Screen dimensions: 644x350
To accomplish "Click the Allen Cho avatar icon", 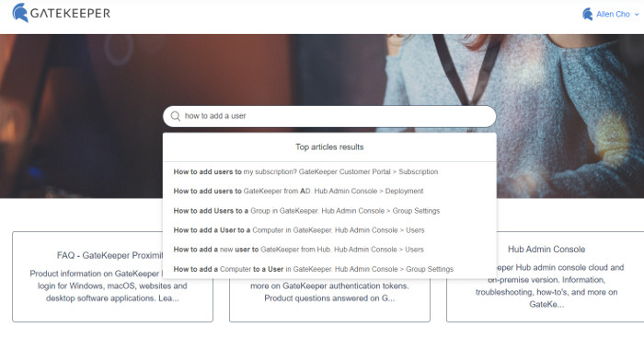I will tap(587, 15).
